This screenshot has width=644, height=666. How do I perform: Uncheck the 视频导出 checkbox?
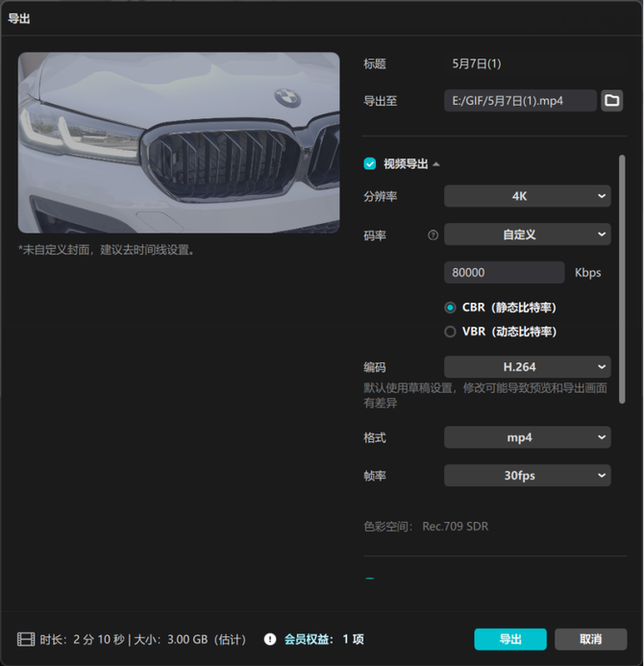pos(369,164)
